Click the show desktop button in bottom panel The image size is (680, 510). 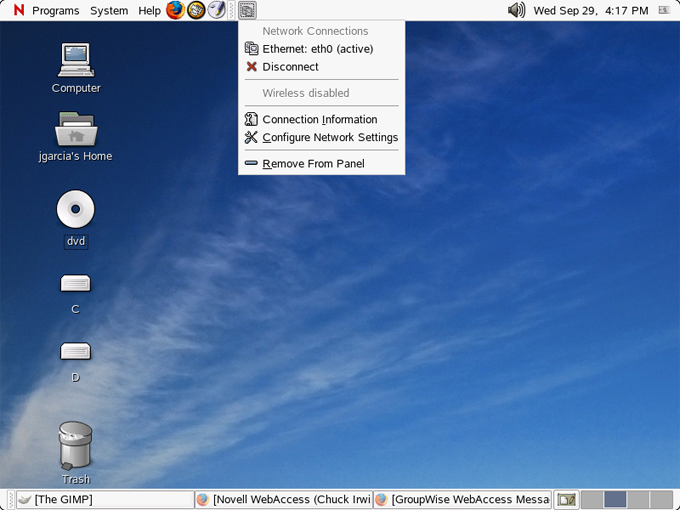[566, 500]
